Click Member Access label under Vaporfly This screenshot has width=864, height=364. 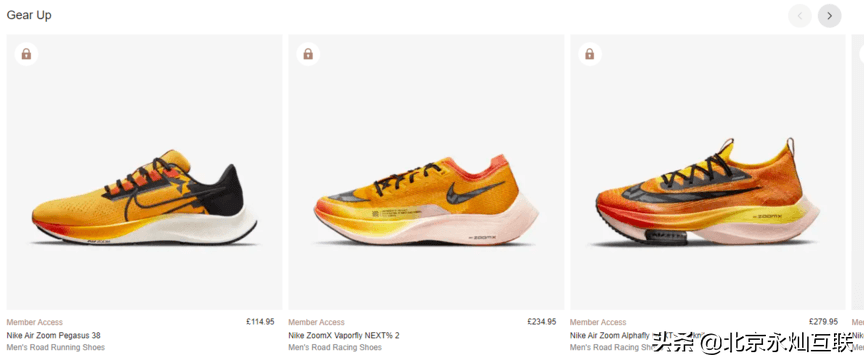click(316, 322)
